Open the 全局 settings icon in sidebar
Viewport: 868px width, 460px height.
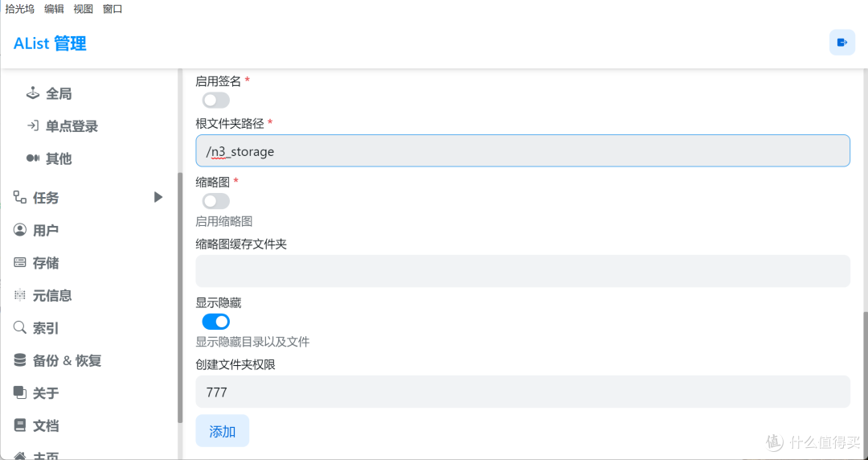tap(33, 93)
